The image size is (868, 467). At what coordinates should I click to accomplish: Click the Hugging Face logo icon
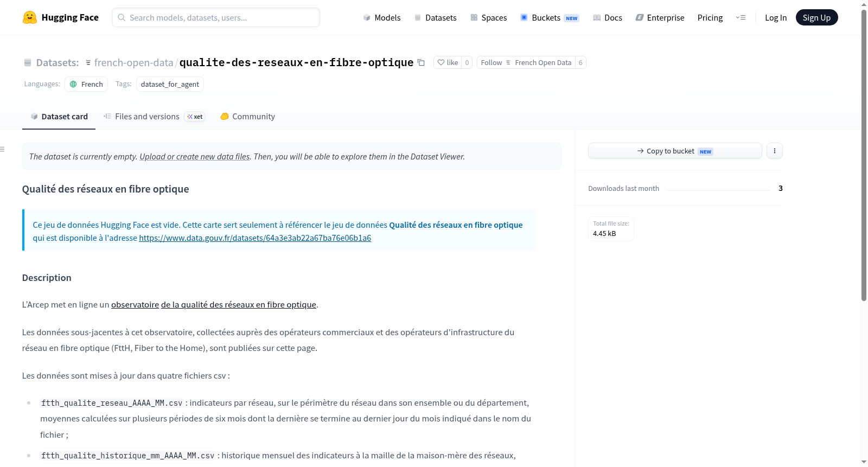coord(30,17)
